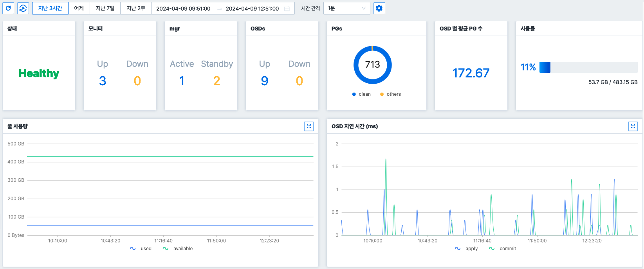Image resolution: width=644 pixels, height=269 pixels.
Task: Switch to the 지난 2주 range
Action: tap(136, 8)
